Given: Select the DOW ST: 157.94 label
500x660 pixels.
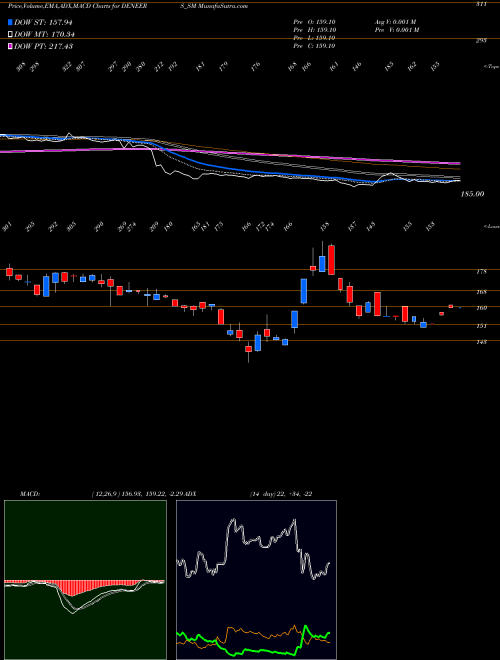Looking at the screenshot, I should coord(43,23).
